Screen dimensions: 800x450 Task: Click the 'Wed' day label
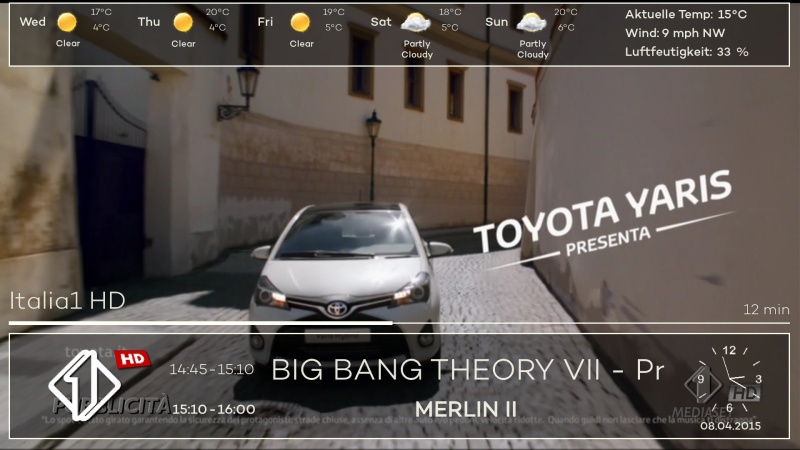[x=33, y=22]
